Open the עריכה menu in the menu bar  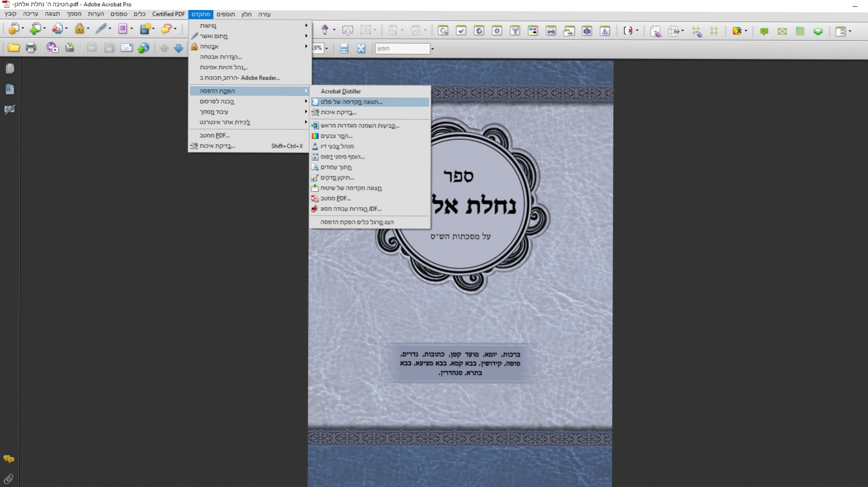(30, 14)
